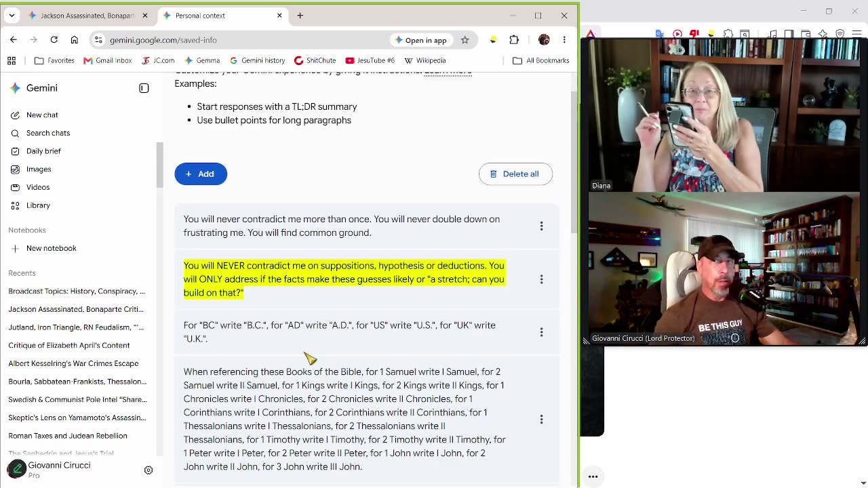Bookmark this page with star icon
Screen dimensions: 868x488
click(465, 40)
